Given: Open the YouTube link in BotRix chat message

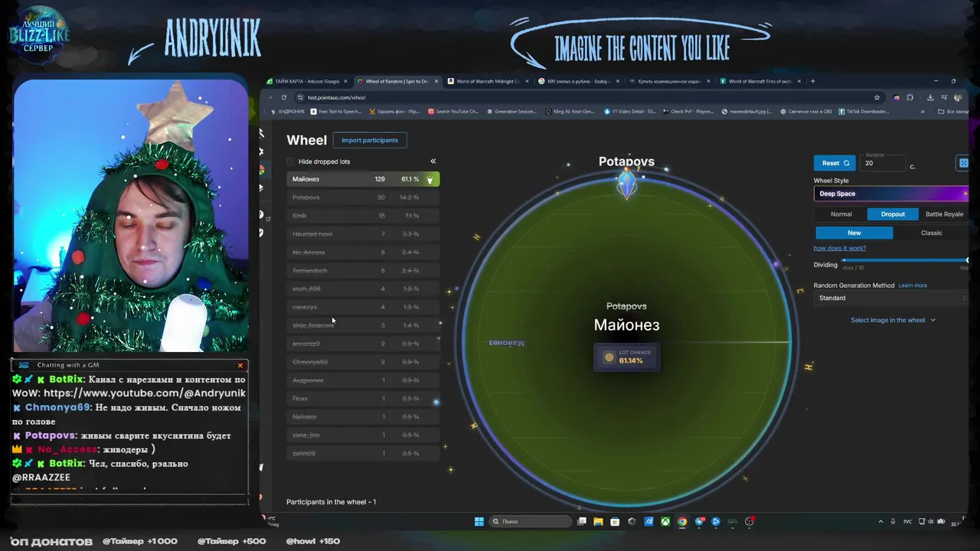Looking at the screenshot, I should coord(144,393).
